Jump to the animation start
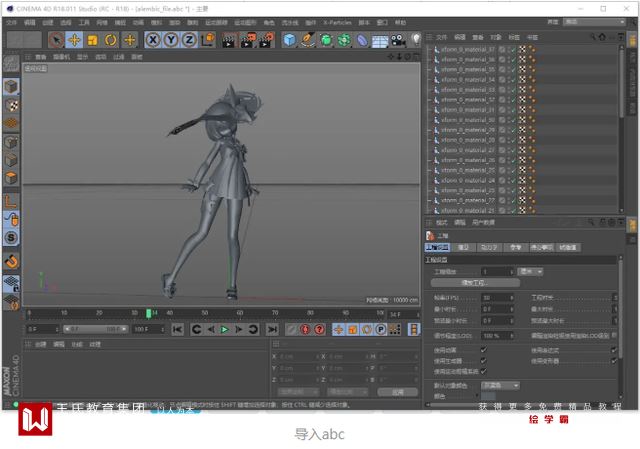This screenshot has height=449, width=640. click(178, 329)
